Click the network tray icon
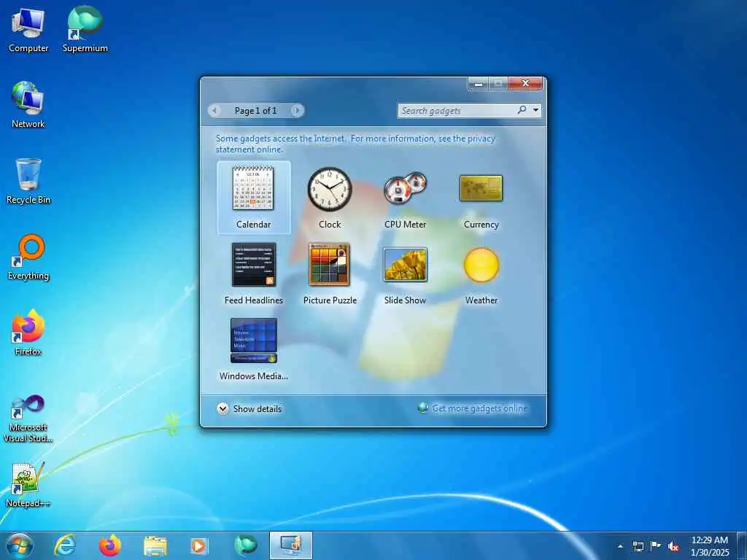 click(638, 546)
